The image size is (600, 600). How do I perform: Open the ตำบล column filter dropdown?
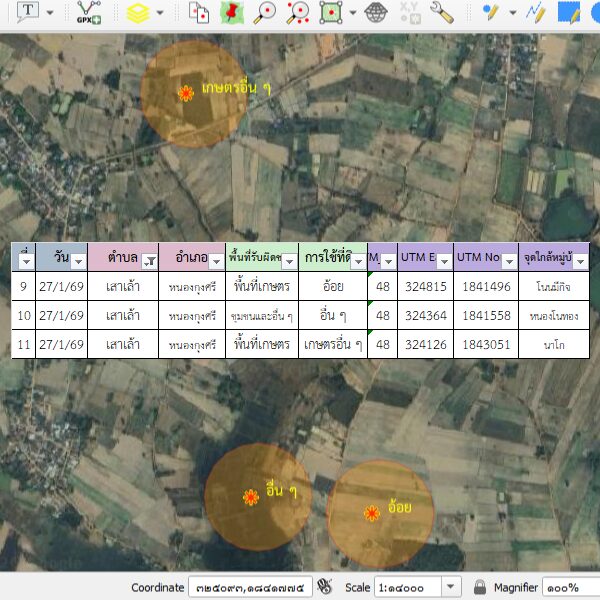(149, 261)
